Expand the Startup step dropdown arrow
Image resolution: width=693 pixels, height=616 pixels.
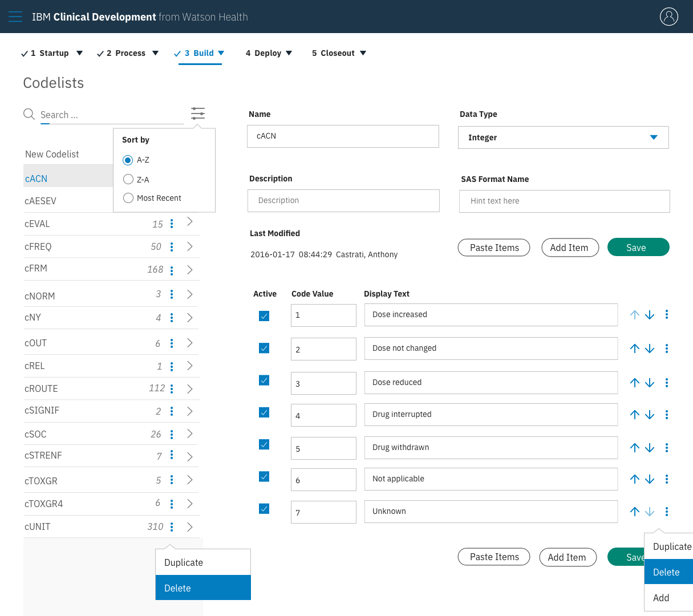[79, 53]
